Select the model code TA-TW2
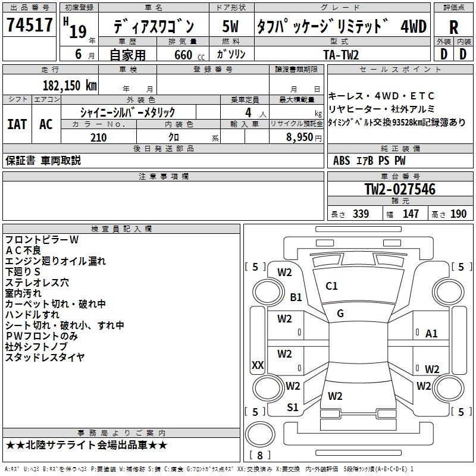The width and height of the screenshot is (476, 476). point(341,55)
